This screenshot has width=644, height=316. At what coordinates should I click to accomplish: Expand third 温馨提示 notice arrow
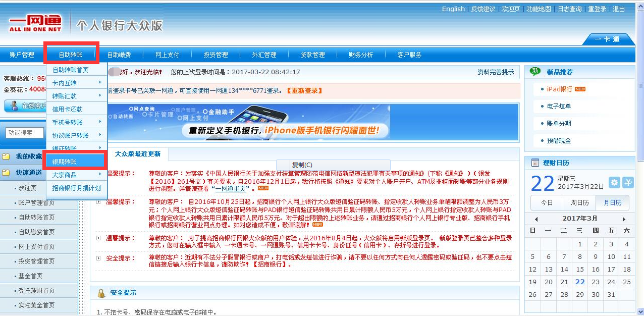(x=98, y=238)
